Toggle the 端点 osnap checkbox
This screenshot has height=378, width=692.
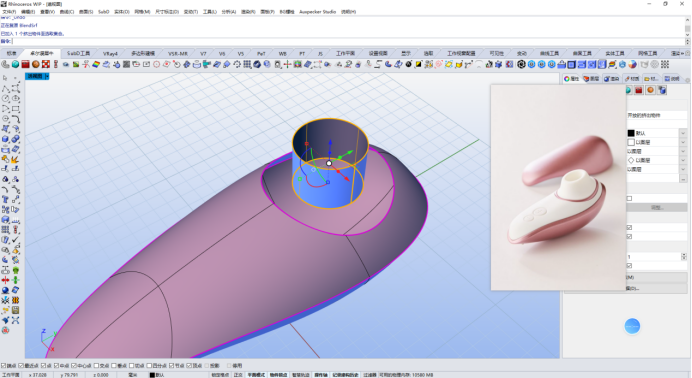coord(4,366)
